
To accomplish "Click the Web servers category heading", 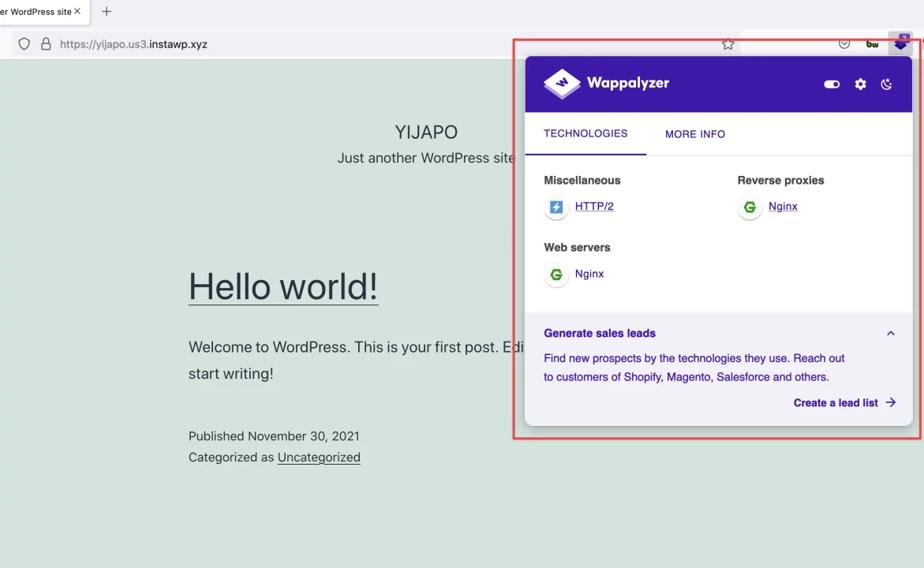I will (x=577, y=248).
